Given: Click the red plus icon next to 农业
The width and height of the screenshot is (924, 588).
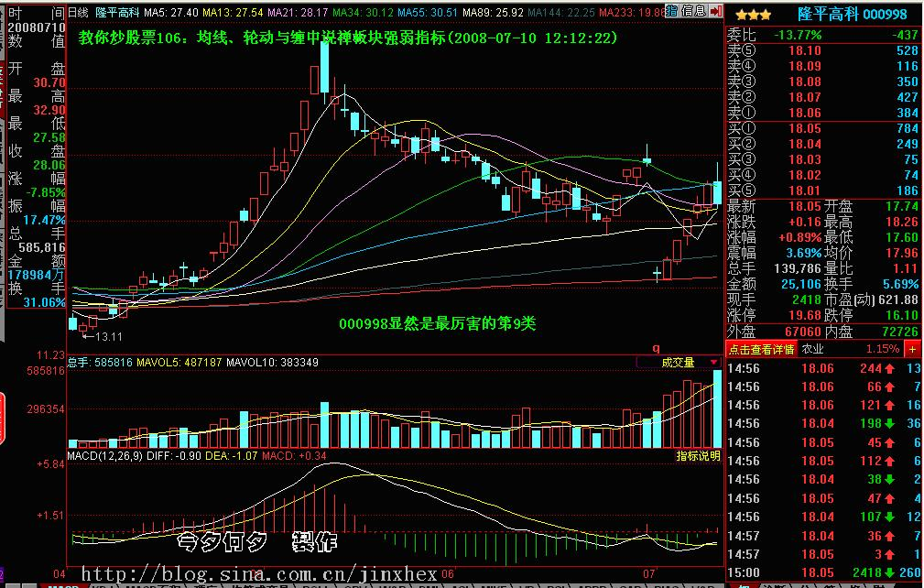Looking at the screenshot, I should [912, 349].
